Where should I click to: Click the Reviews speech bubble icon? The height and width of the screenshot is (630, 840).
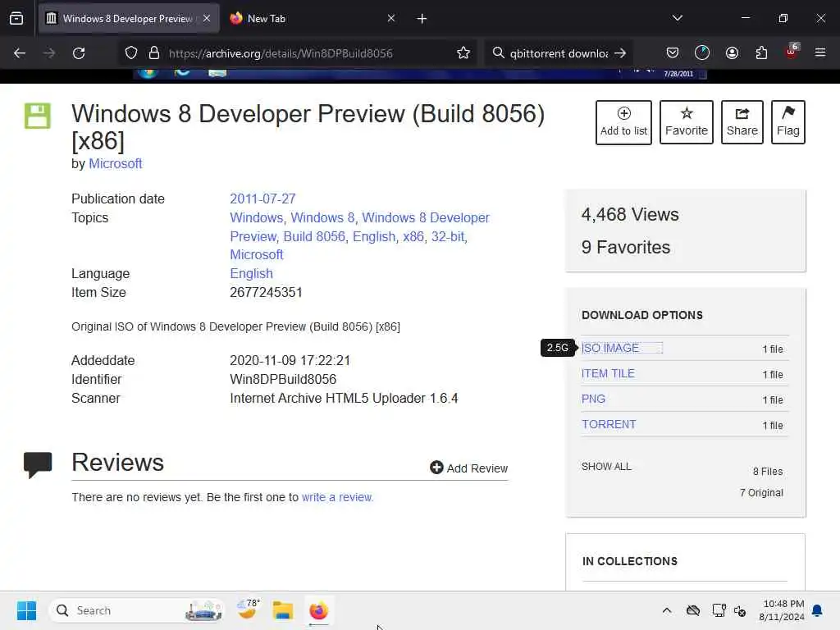coord(38,464)
